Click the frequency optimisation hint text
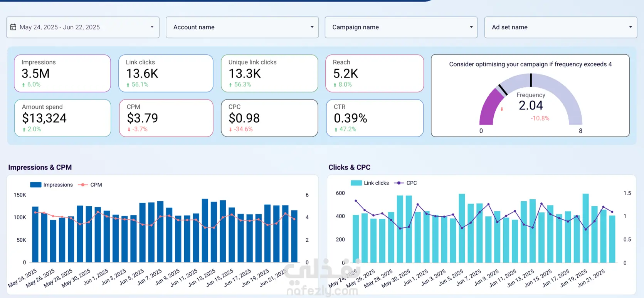Image resolution: width=644 pixels, height=298 pixels. 530,64
